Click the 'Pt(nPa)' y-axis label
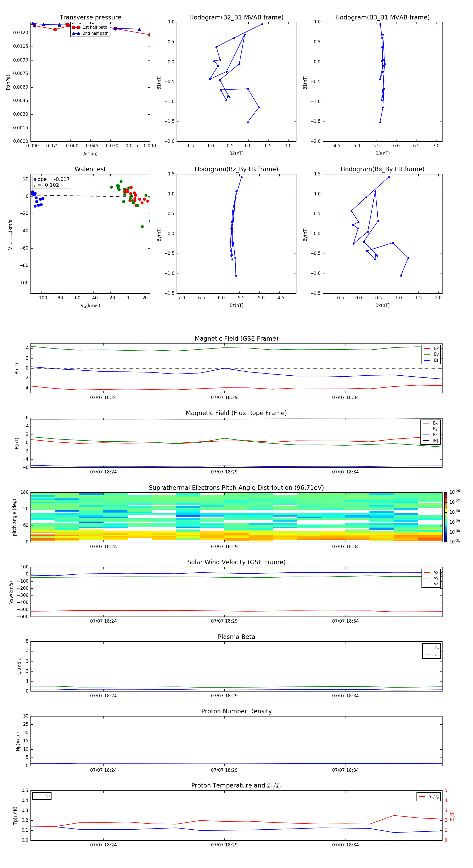This screenshot has height=868, width=473. [x=8, y=82]
